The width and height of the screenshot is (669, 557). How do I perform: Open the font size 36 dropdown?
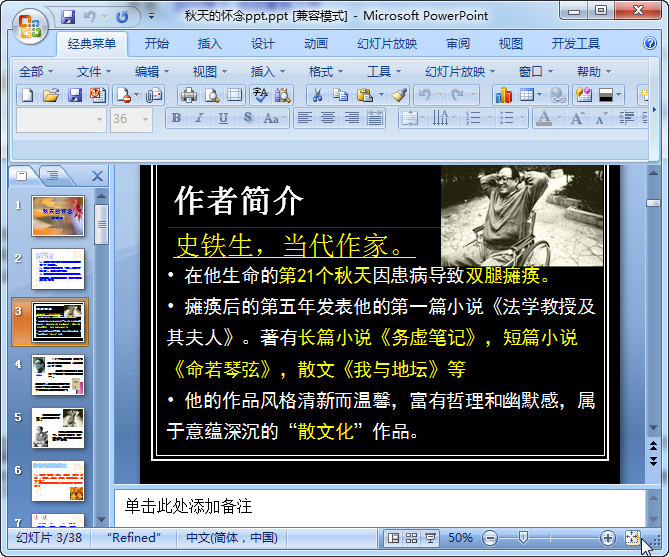pos(145,119)
